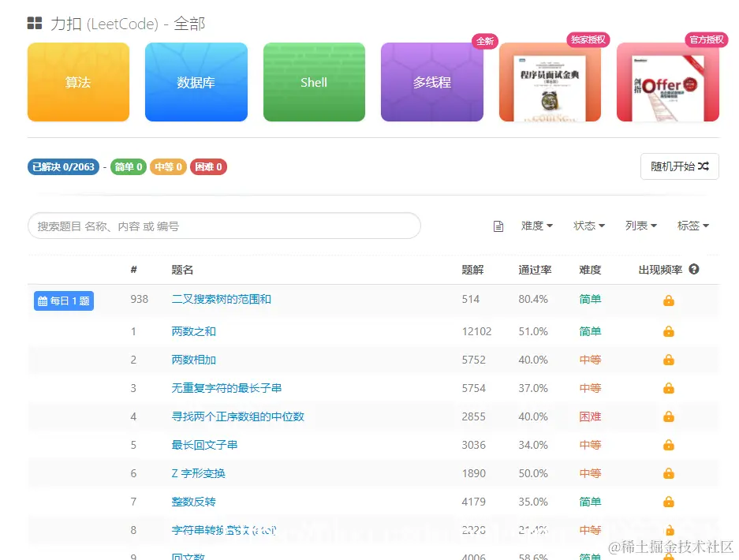The height and width of the screenshot is (560, 739).
Task: Expand the 标签 filter dropdown
Action: [692, 226]
